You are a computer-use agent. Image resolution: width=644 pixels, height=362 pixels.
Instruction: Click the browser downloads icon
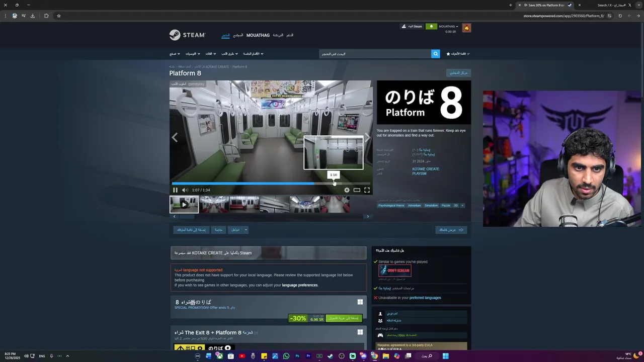pyautogui.click(x=33, y=16)
